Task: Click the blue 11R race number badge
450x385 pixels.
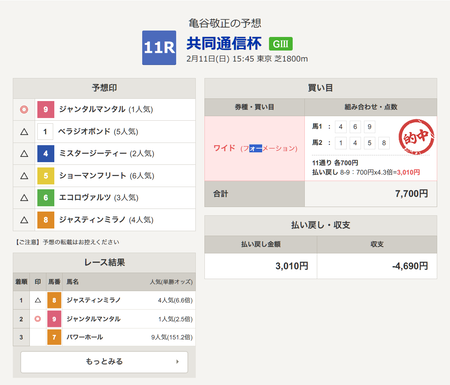Action: 159,48
